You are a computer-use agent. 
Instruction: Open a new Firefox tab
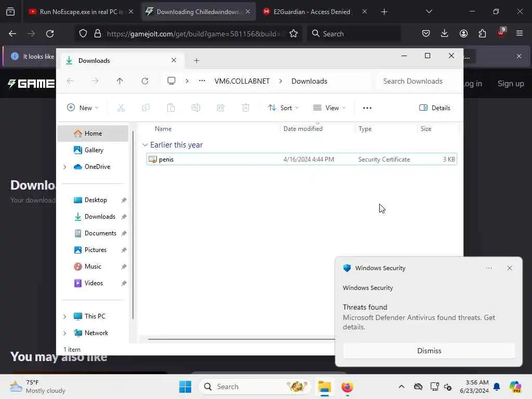pos(384,11)
